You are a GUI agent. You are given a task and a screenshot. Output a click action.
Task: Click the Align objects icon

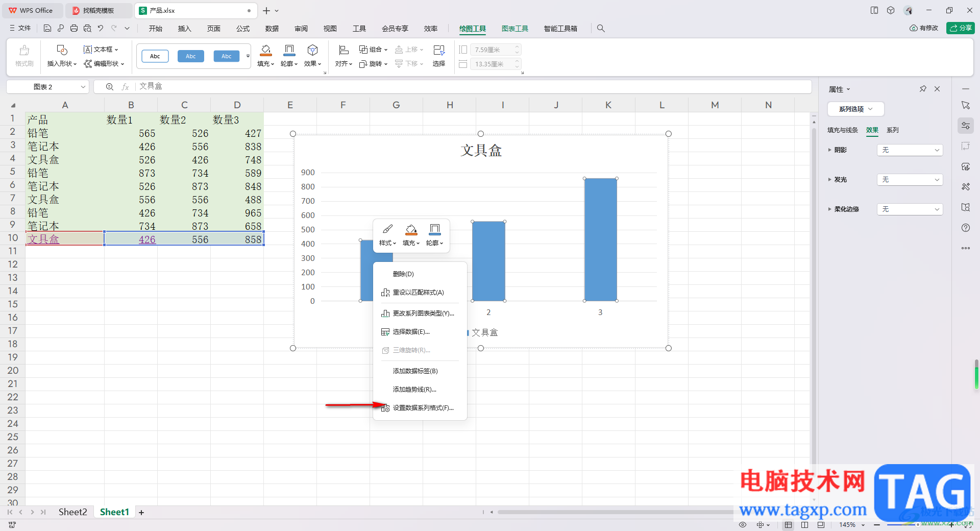(x=344, y=50)
